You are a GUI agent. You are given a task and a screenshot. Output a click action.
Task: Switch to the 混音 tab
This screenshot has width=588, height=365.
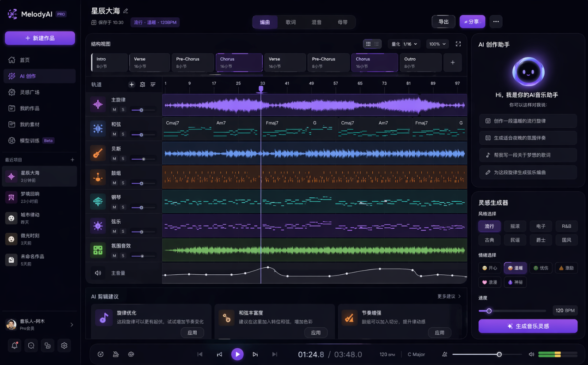317,22
